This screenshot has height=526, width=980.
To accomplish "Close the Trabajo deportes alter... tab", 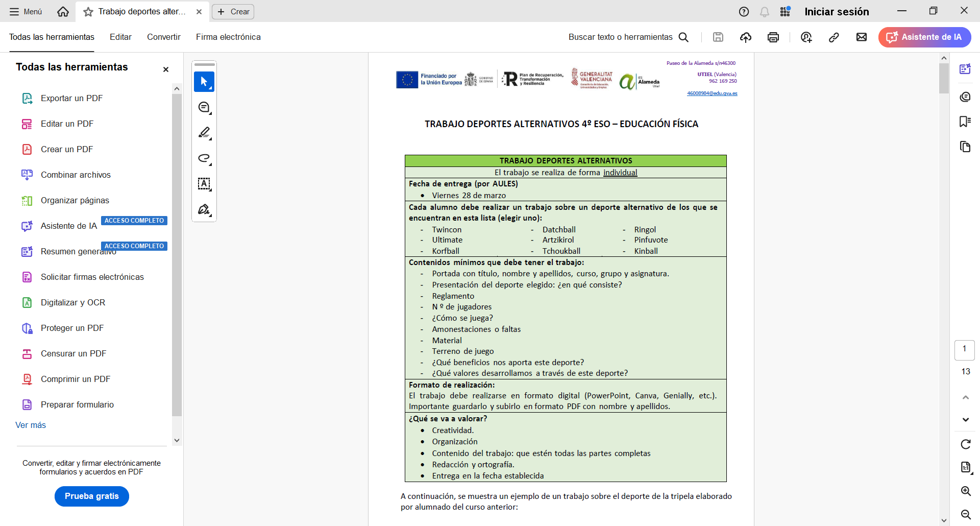I will point(199,12).
